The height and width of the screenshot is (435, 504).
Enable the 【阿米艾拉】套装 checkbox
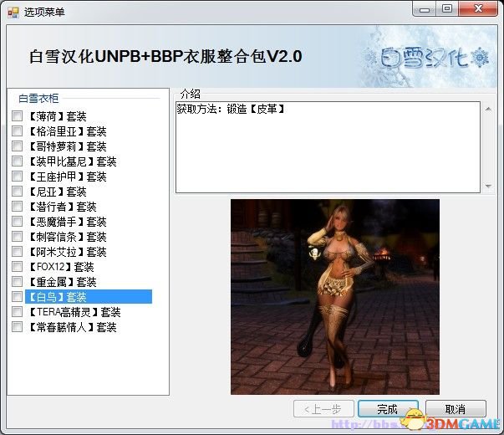[x=17, y=252]
